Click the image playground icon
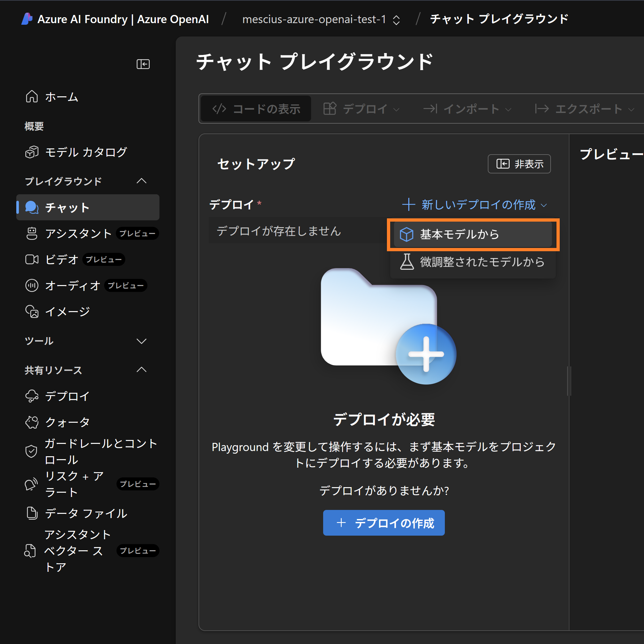The height and width of the screenshot is (644, 644). pos(32,311)
